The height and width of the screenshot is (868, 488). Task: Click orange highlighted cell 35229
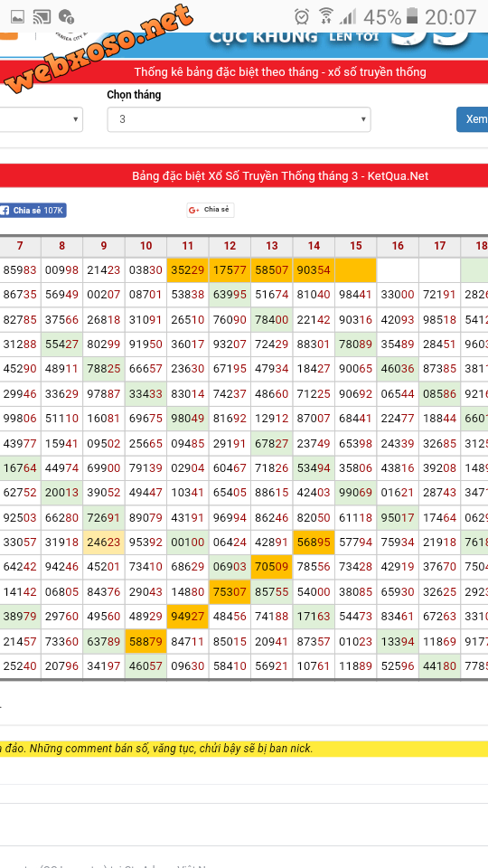(188, 270)
